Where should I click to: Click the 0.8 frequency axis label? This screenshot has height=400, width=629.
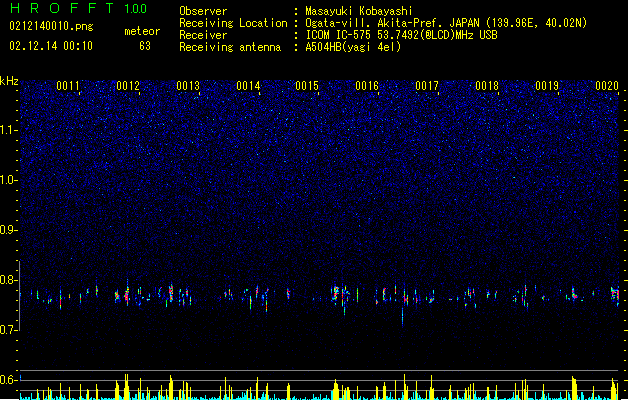coord(9,280)
